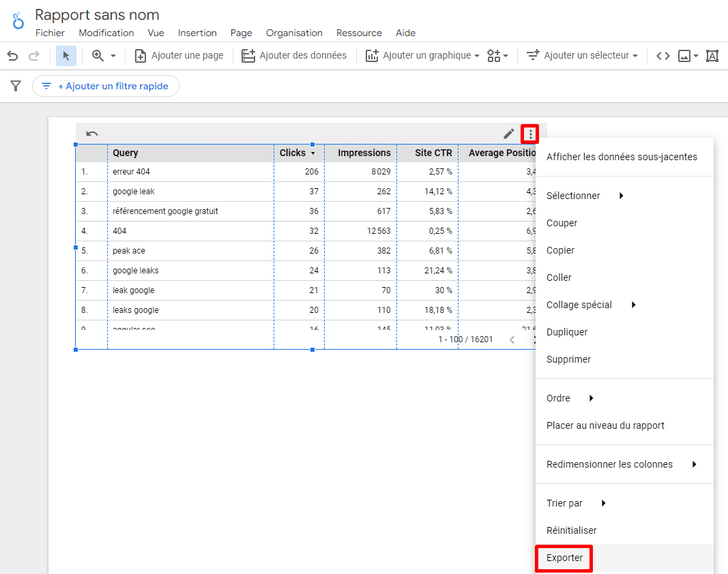The image size is (728, 574).
Task: Click the query cell 'google leak'
Action: click(x=134, y=192)
